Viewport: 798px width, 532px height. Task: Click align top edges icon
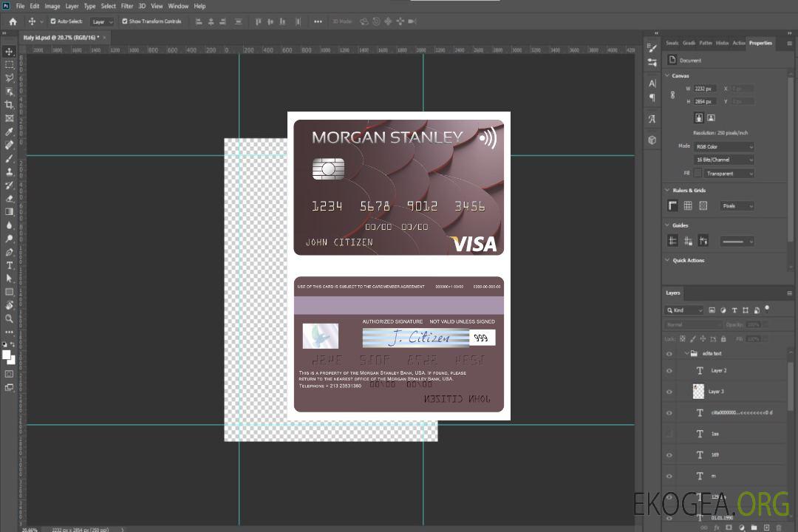click(x=258, y=21)
